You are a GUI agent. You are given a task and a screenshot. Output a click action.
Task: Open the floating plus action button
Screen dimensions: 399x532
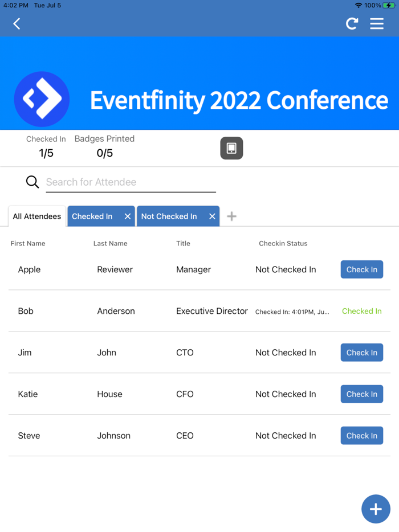[x=376, y=509]
